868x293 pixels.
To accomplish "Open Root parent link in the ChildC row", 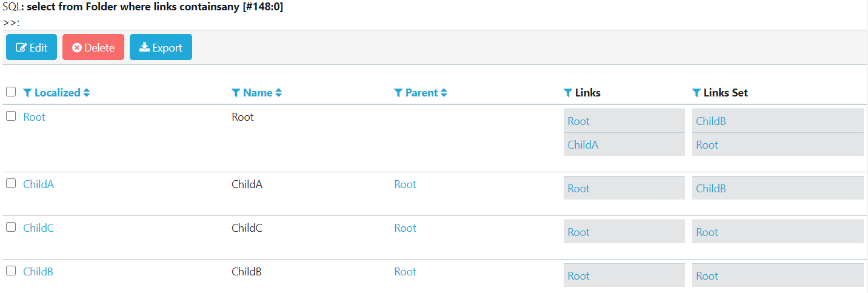I will point(406,228).
